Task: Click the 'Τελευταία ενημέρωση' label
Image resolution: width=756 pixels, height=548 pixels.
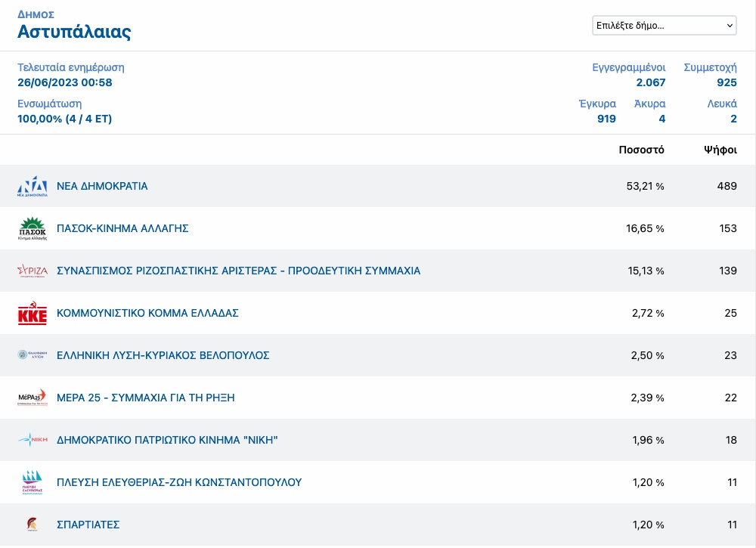Action: coord(71,67)
